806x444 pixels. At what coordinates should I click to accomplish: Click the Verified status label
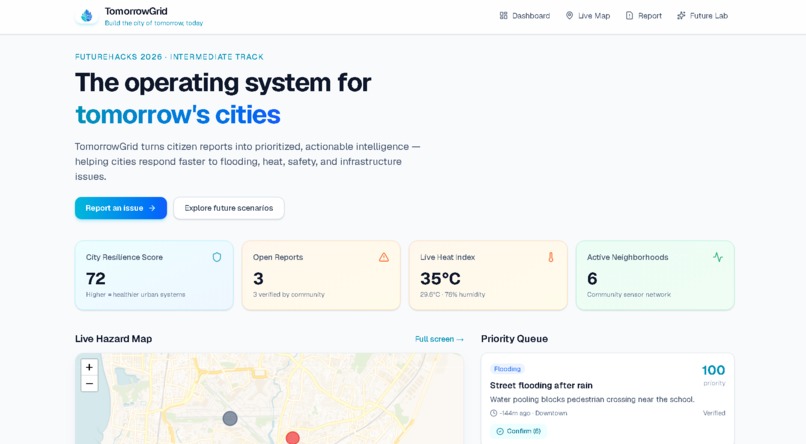pos(714,413)
